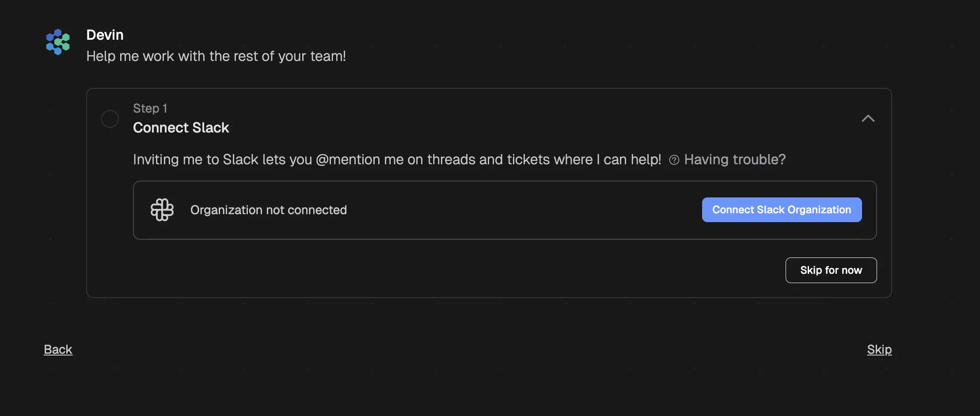Toggle the Step 1 completion circle
Image resolution: width=980 pixels, height=416 pixels.
110,119
